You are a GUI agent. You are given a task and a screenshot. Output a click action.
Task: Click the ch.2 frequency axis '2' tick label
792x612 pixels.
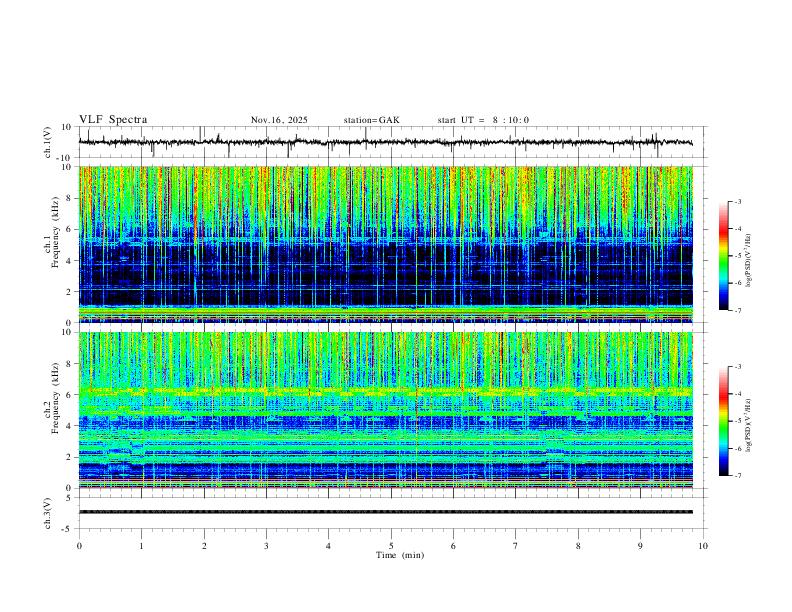tap(70, 457)
